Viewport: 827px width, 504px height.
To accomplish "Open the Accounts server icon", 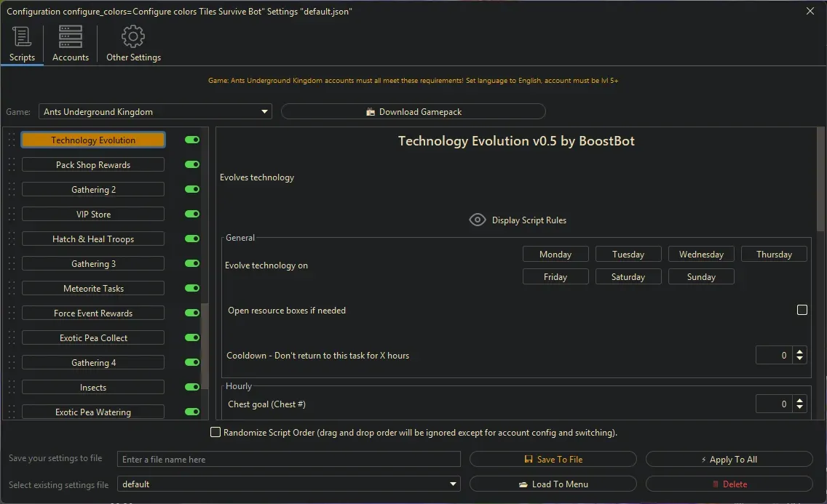I will pyautogui.click(x=71, y=36).
